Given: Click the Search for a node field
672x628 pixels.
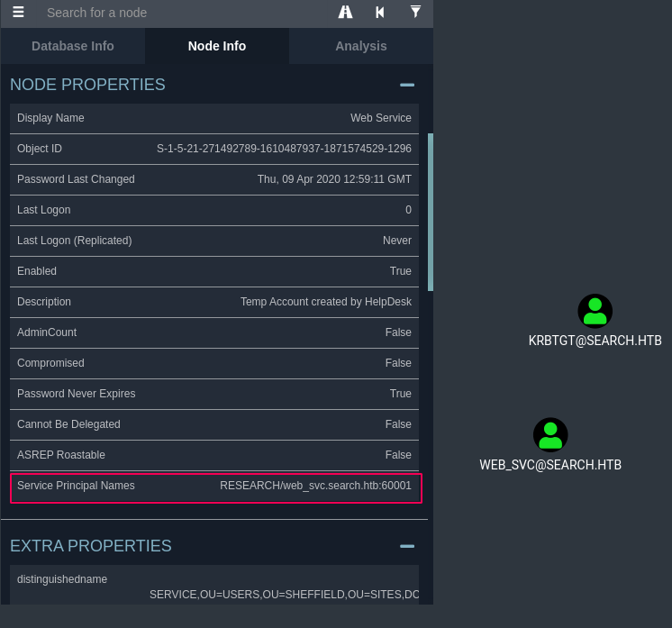Looking at the screenshot, I should (180, 13).
